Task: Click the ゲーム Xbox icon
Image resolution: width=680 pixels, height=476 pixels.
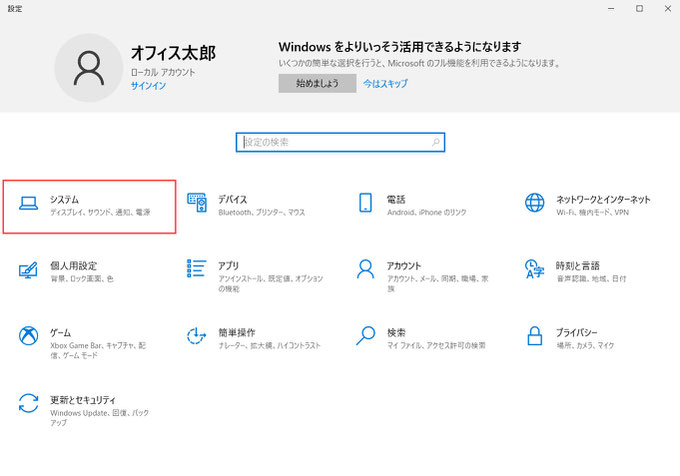Action: 28,336
